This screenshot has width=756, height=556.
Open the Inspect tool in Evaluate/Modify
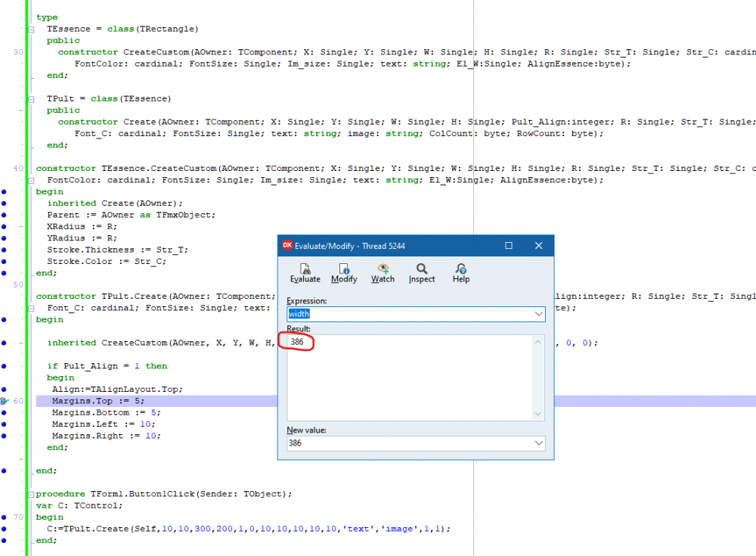pyautogui.click(x=422, y=273)
